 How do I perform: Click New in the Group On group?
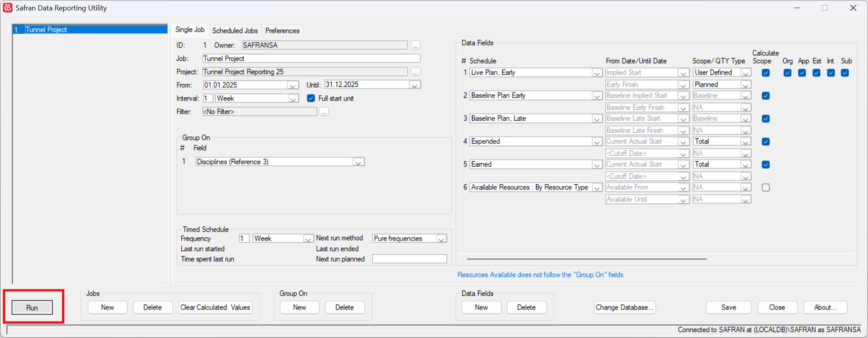[300, 307]
